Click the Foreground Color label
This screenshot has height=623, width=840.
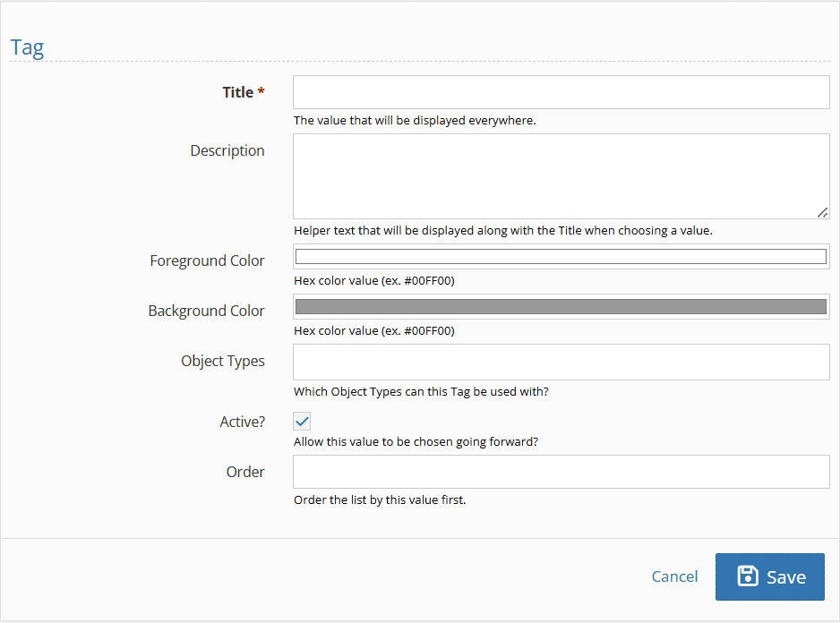pos(208,260)
